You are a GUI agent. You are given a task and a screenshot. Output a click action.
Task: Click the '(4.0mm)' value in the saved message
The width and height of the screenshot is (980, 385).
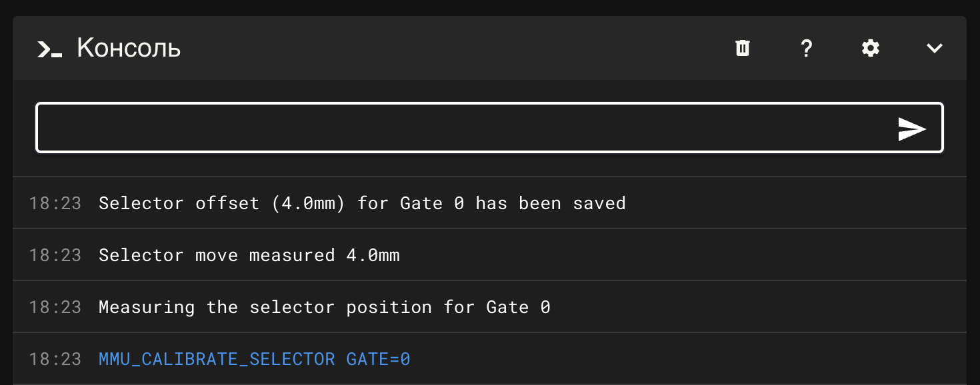pos(309,203)
